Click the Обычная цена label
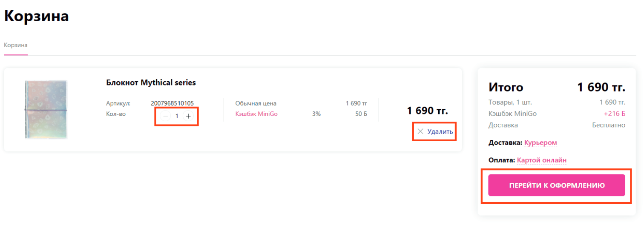This screenshot has width=644, height=228. (256, 103)
